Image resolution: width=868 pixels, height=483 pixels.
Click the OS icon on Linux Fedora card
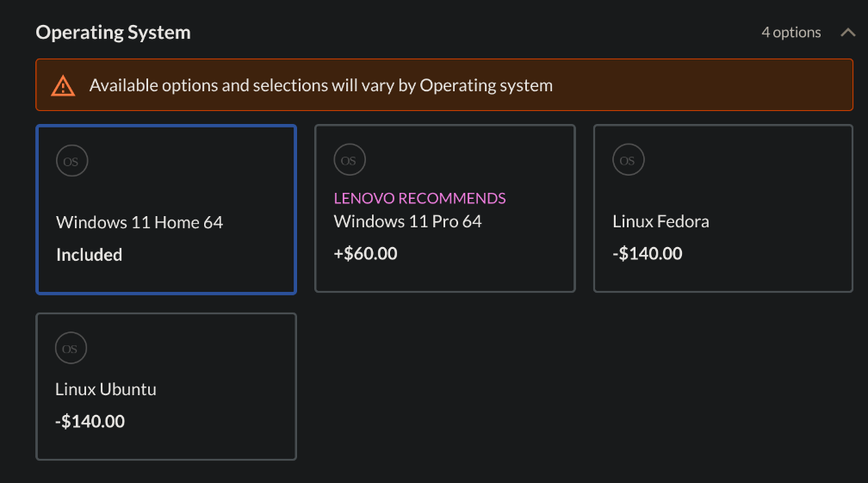[628, 160]
